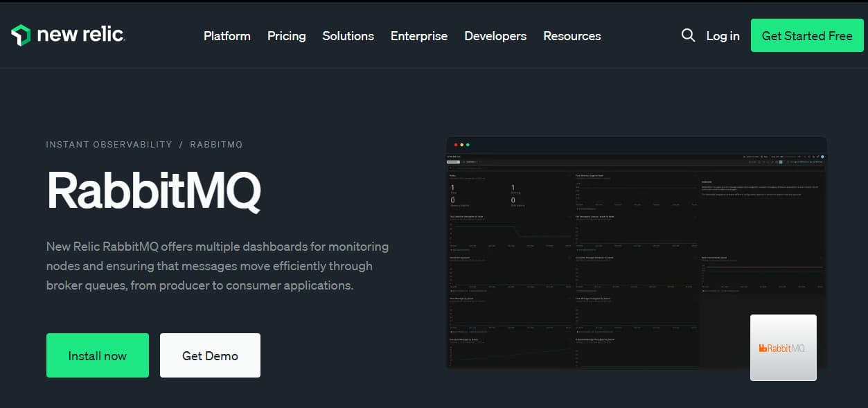Select Developers in the top navigation

pyautogui.click(x=495, y=36)
